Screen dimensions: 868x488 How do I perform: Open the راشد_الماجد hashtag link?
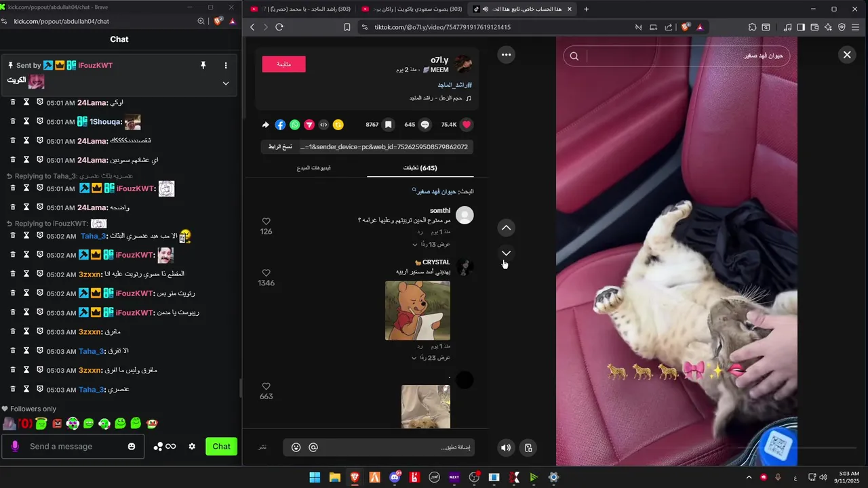click(454, 85)
